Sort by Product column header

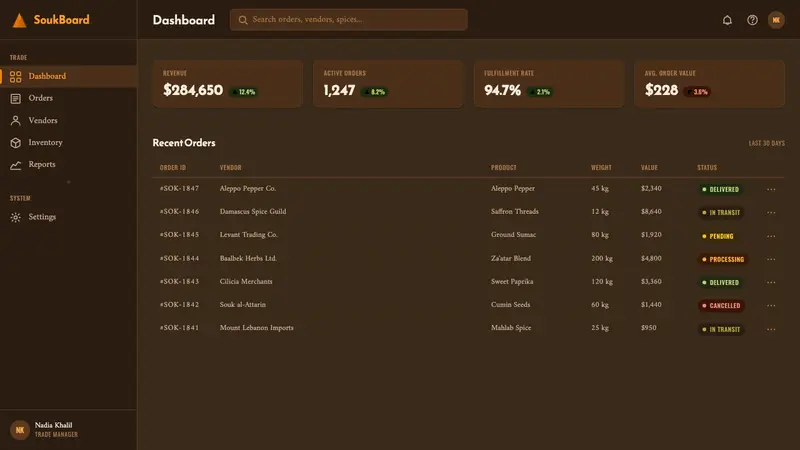pos(504,167)
